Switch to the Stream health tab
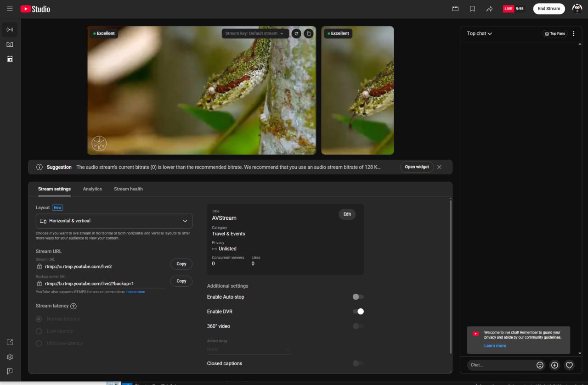The image size is (588, 385). point(128,189)
